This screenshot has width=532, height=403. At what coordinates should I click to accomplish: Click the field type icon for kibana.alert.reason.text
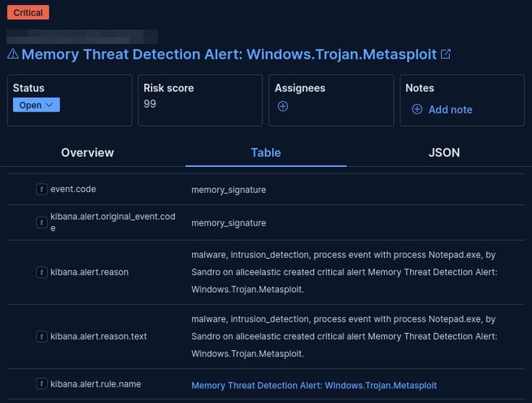(41, 336)
